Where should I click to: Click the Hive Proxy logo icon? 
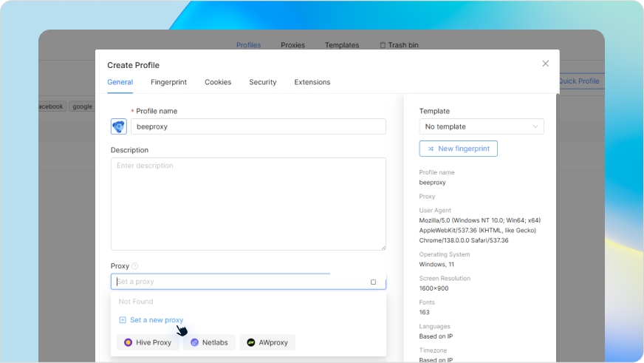tap(129, 343)
